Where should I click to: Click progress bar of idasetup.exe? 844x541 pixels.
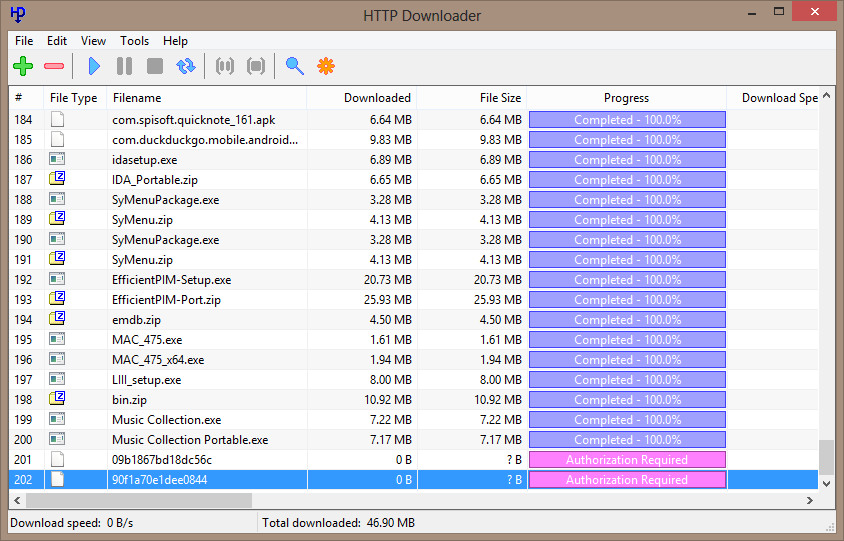[x=627, y=160]
